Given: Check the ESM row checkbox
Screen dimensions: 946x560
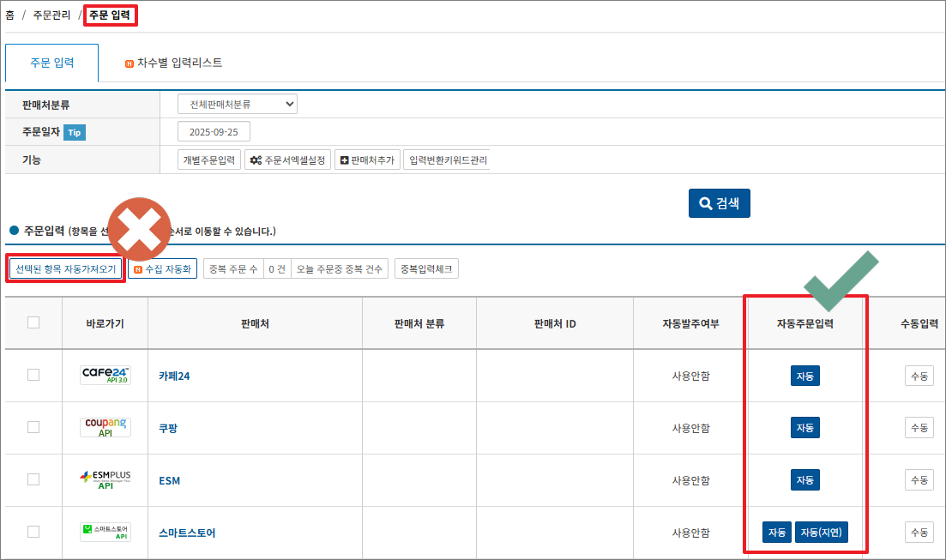Looking at the screenshot, I should (x=33, y=479).
